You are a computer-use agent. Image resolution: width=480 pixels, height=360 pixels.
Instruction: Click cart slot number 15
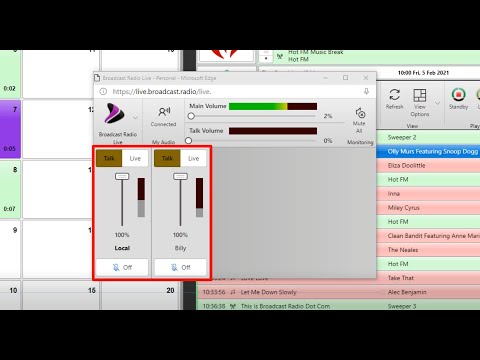coord(61,295)
